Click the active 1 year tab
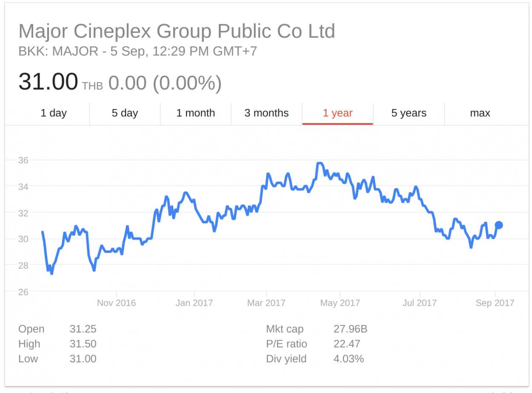Image resolution: width=532 pixels, height=393 pixels. point(338,113)
